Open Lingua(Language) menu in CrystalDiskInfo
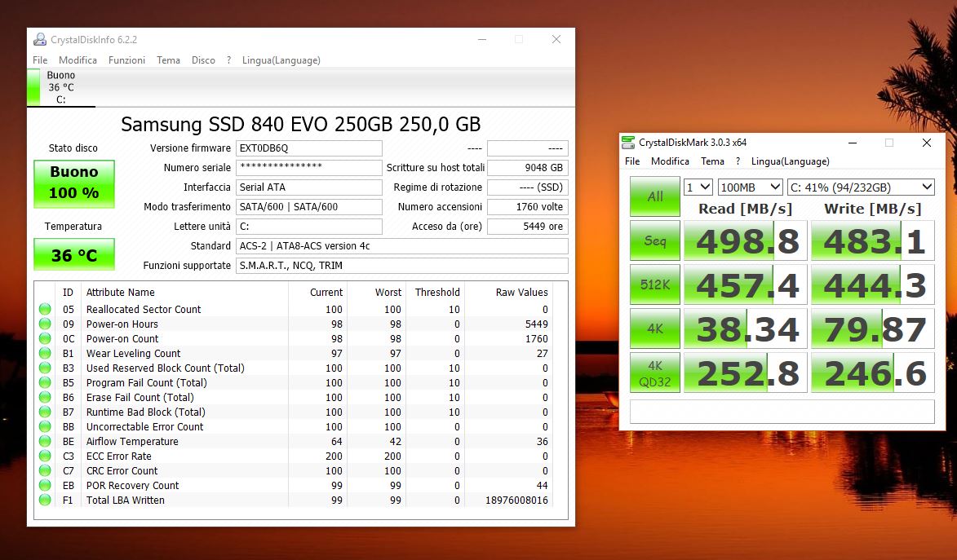The width and height of the screenshot is (957, 560). click(x=281, y=60)
